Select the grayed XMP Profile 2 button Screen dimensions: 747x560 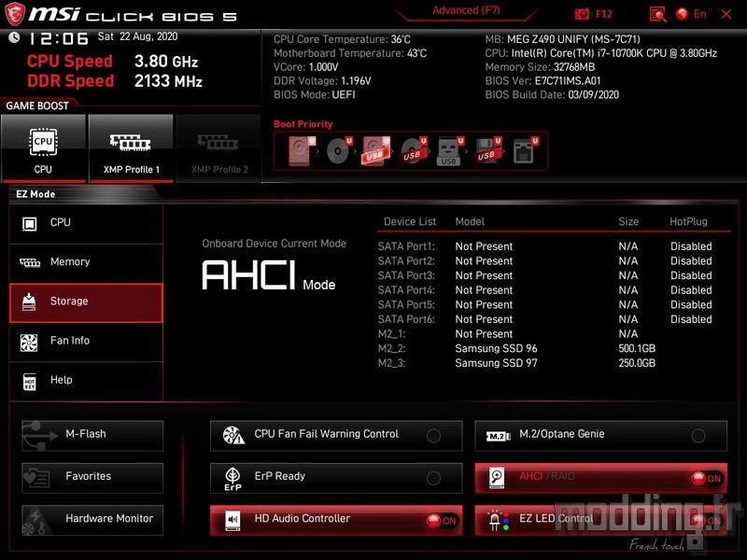point(219,148)
